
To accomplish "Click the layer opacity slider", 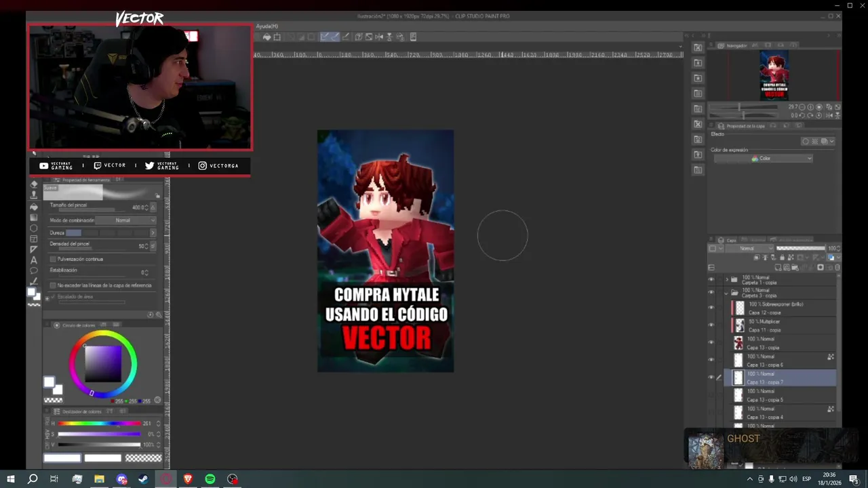I will click(800, 248).
